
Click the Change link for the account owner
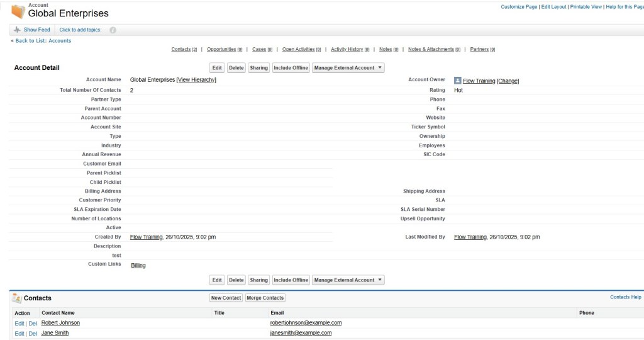click(508, 81)
